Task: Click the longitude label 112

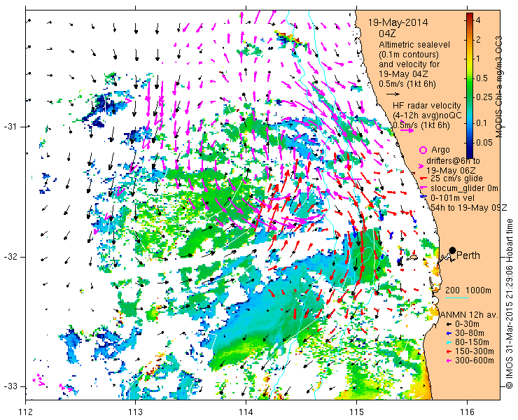Action: coord(26,412)
